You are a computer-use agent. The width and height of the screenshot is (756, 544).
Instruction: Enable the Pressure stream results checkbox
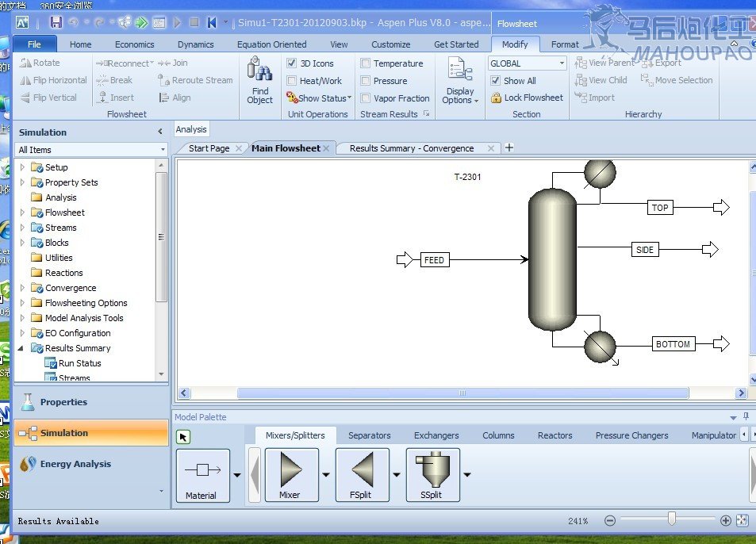pos(366,80)
